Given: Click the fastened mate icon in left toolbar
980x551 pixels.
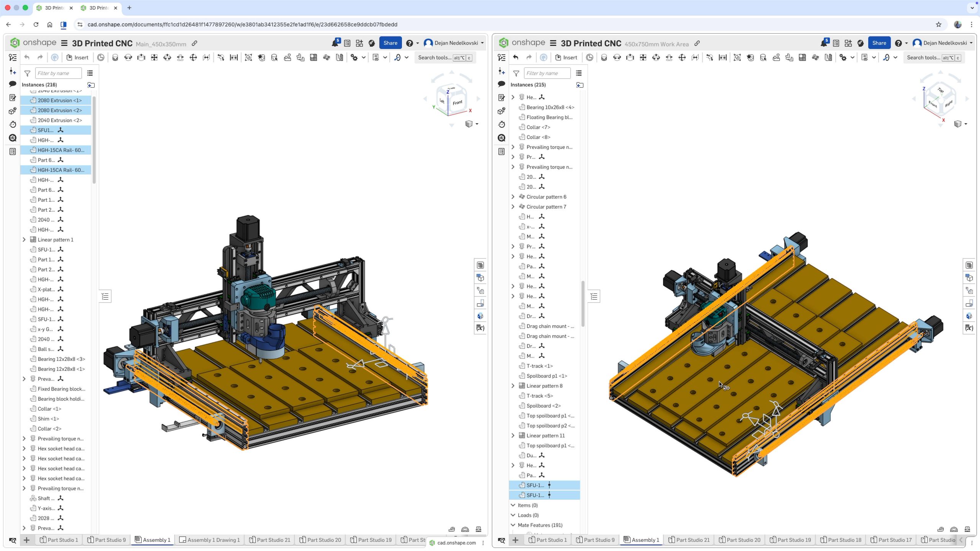Looking at the screenshot, I should click(115, 58).
